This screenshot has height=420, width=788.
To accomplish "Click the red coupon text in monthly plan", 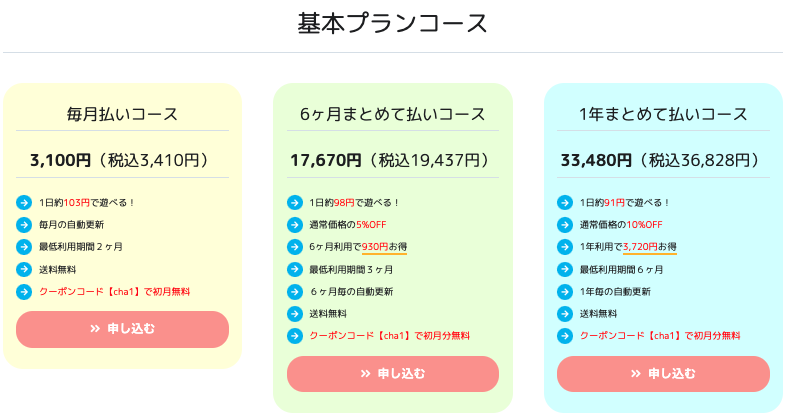I will pos(115,291).
